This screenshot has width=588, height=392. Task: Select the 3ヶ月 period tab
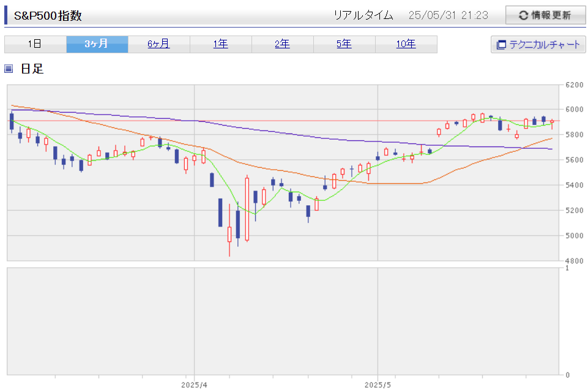(97, 44)
